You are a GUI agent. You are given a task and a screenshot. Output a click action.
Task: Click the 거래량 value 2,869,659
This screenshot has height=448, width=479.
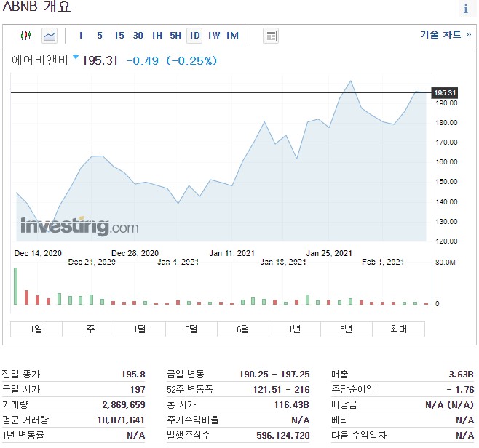[124, 404]
